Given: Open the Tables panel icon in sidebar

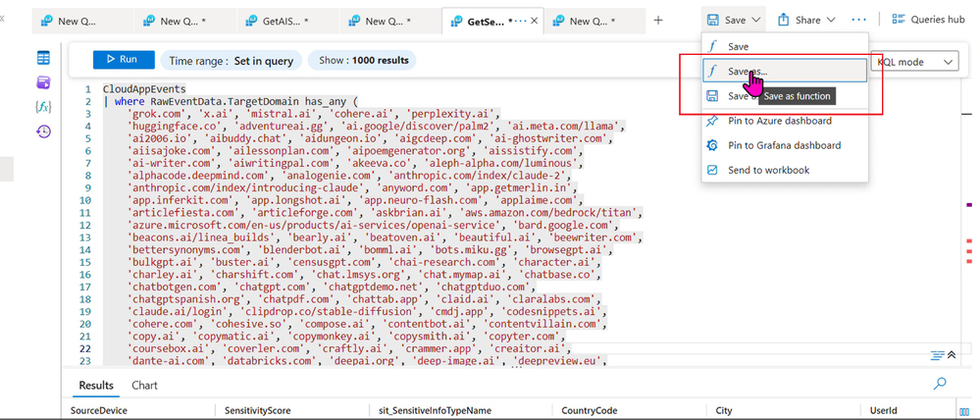Looking at the screenshot, I should tap(43, 58).
